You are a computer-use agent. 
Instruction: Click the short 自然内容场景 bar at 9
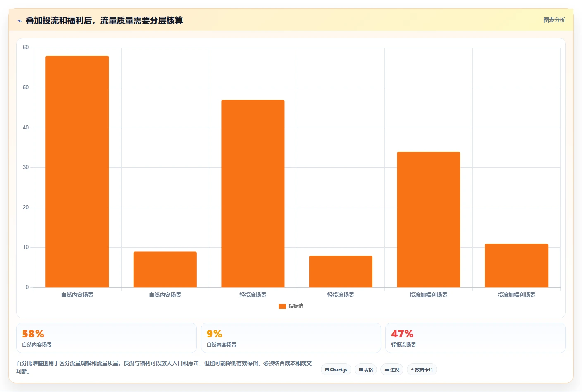click(x=165, y=270)
